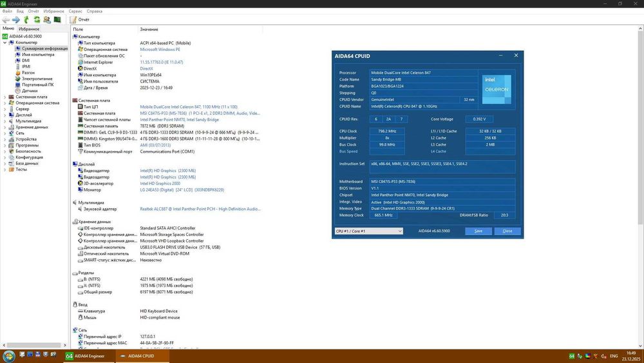Expand the Дисплей tree node

(x=5, y=115)
